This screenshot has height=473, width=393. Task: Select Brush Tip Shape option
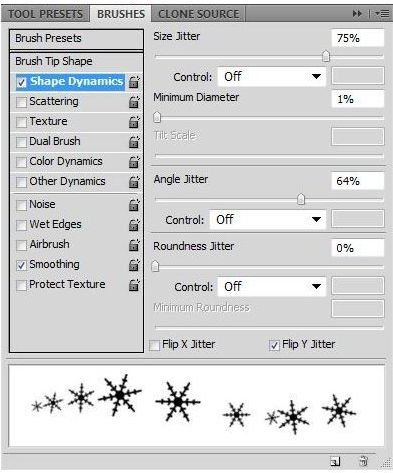77,61
